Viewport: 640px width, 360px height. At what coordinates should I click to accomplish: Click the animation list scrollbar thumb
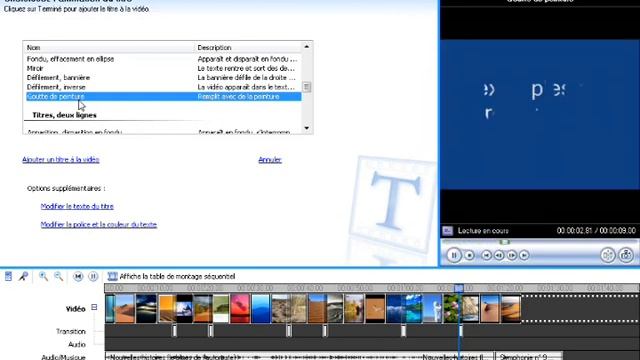tap(307, 87)
